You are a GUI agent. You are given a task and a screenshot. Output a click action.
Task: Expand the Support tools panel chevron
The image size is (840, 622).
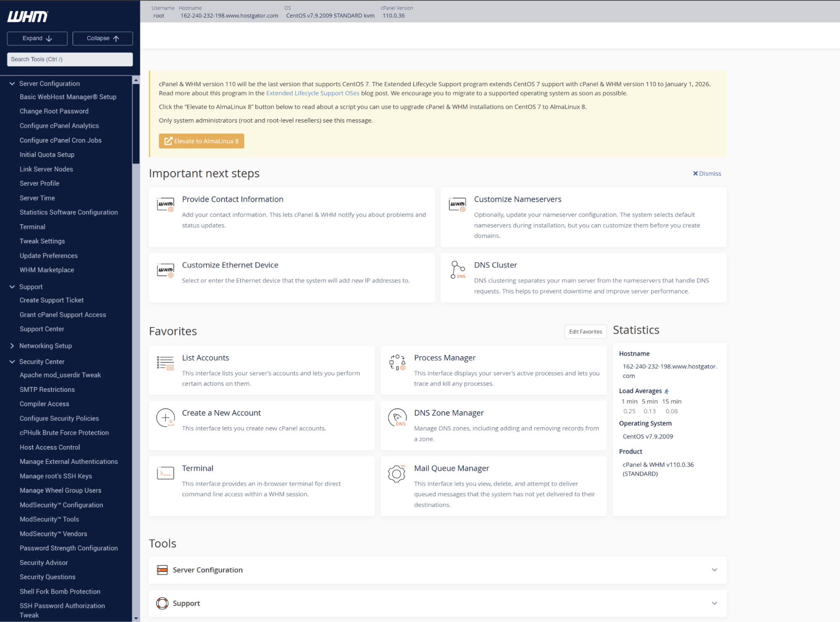tap(714, 603)
